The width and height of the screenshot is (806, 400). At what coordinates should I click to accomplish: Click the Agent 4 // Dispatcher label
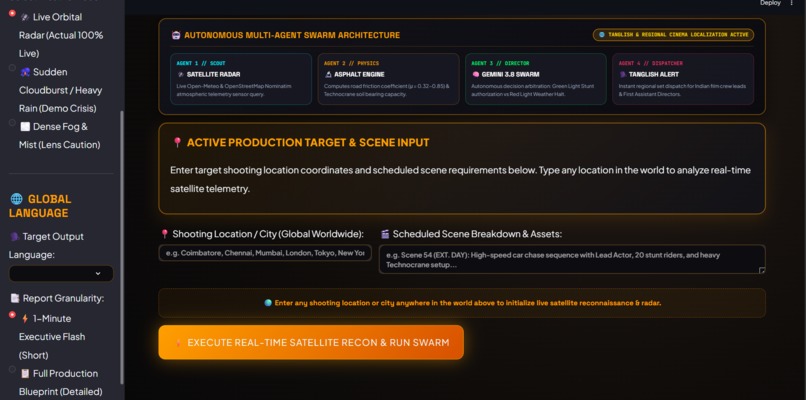651,63
